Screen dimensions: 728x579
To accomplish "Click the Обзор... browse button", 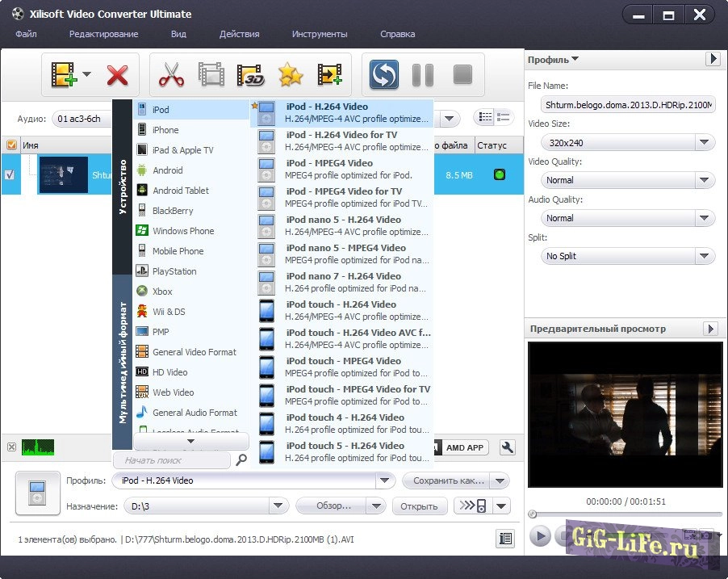I will (x=332, y=506).
